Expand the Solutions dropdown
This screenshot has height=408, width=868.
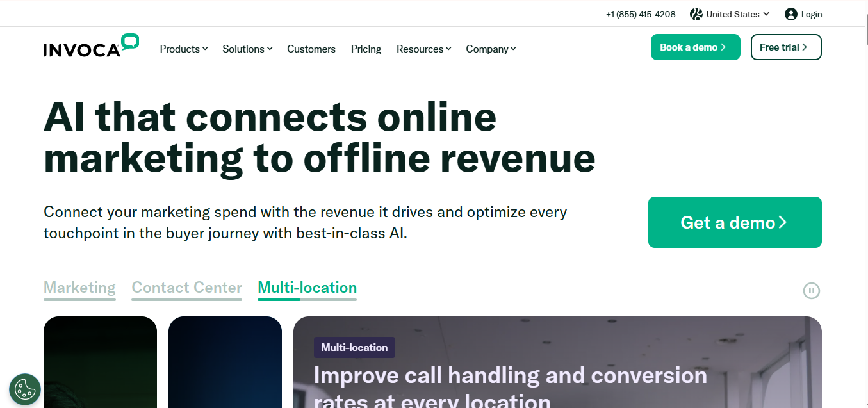pos(247,49)
